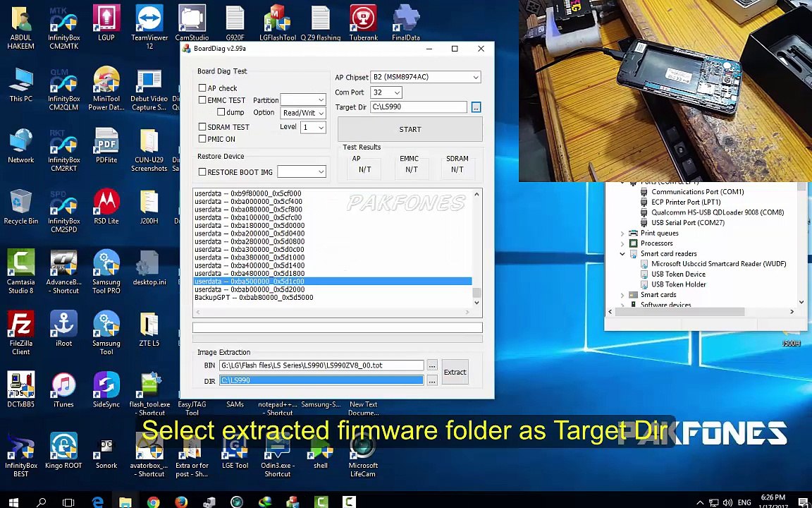Open Microsoft Edge from the taskbar
This screenshot has width=812, height=508.
[97, 501]
